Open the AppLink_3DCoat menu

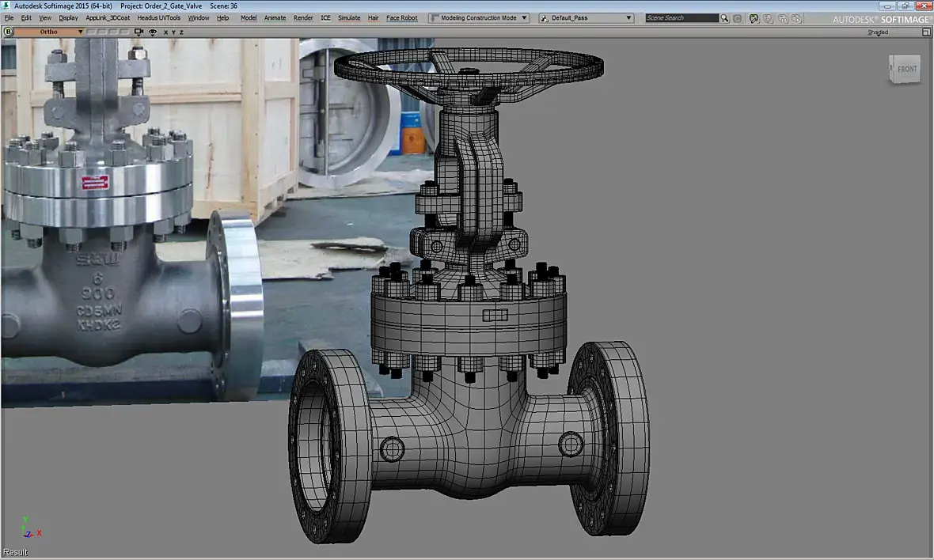(x=108, y=18)
